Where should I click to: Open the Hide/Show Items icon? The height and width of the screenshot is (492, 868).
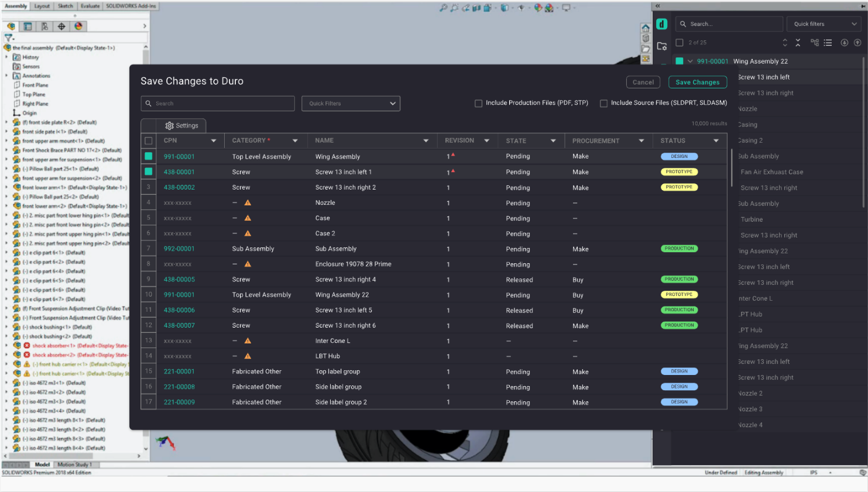point(522,8)
